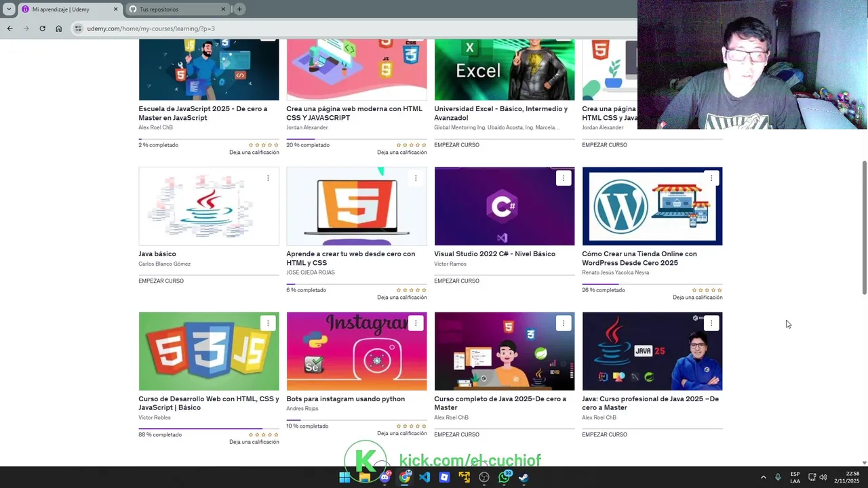Open a new browser tab
The height and width of the screenshot is (488, 868).
click(239, 9)
